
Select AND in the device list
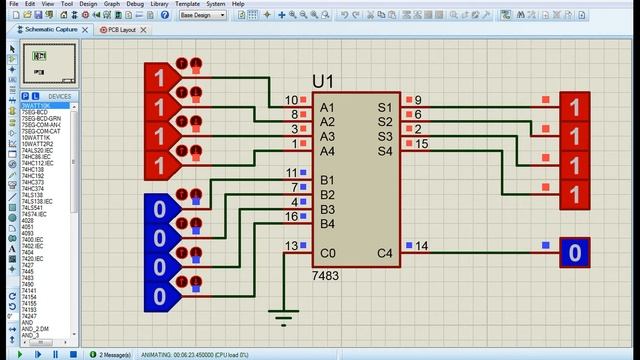coord(27,322)
